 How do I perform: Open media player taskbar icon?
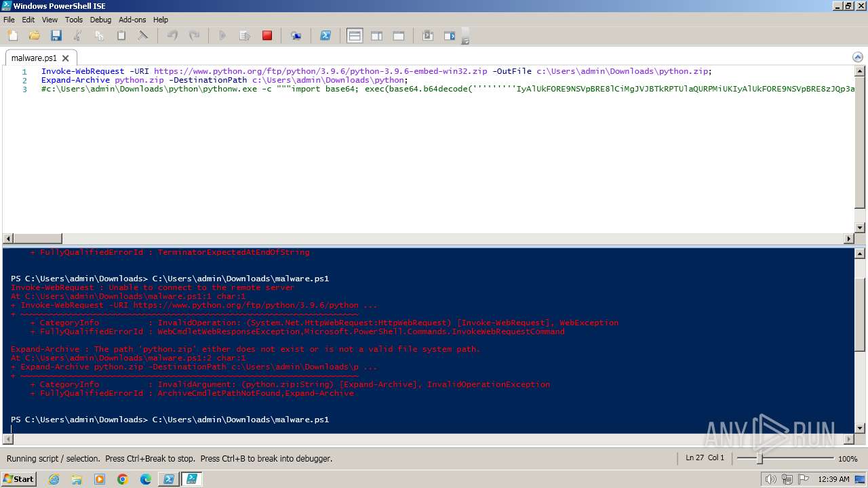[x=100, y=479]
